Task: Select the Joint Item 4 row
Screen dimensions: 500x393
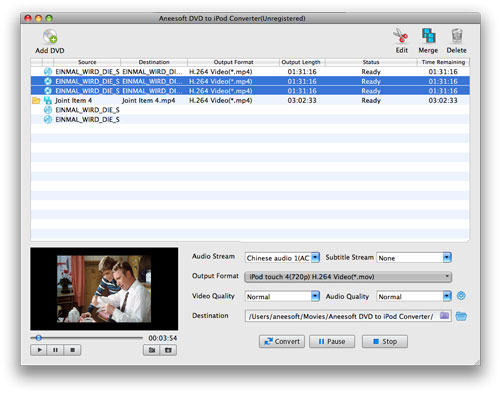Action: tap(250, 100)
